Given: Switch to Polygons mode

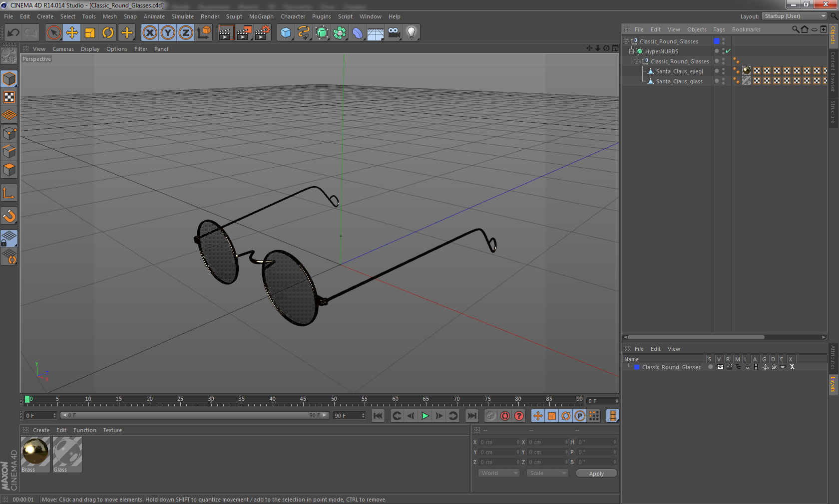Looking at the screenshot, I should point(9,170).
